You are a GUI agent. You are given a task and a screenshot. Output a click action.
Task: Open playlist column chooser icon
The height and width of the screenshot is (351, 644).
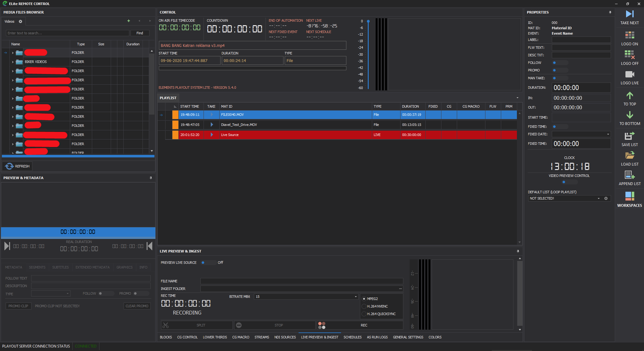(x=175, y=106)
